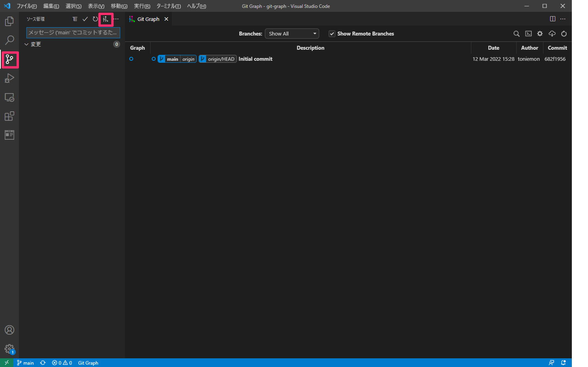Open the integrated terminal from Git Graph toolbar
The image size is (588, 367).
(x=528, y=34)
